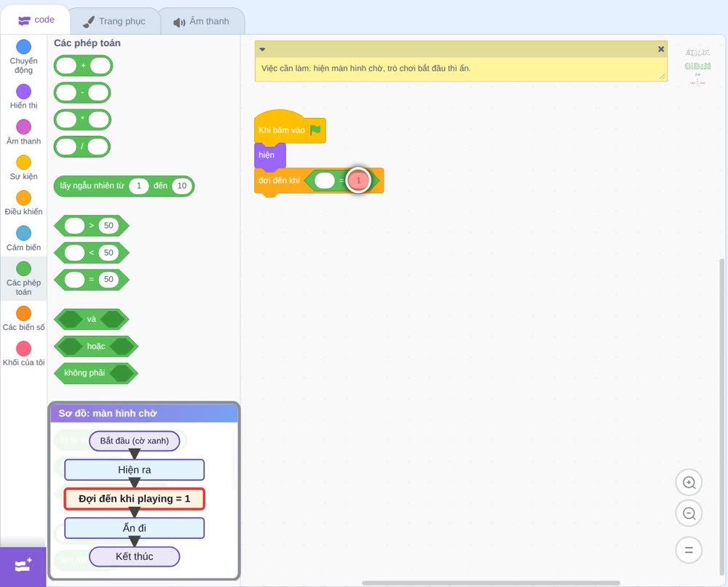The height and width of the screenshot is (587, 728).
Task: Select the lấy ngẫu nhiên từ block
Action: pos(124,186)
